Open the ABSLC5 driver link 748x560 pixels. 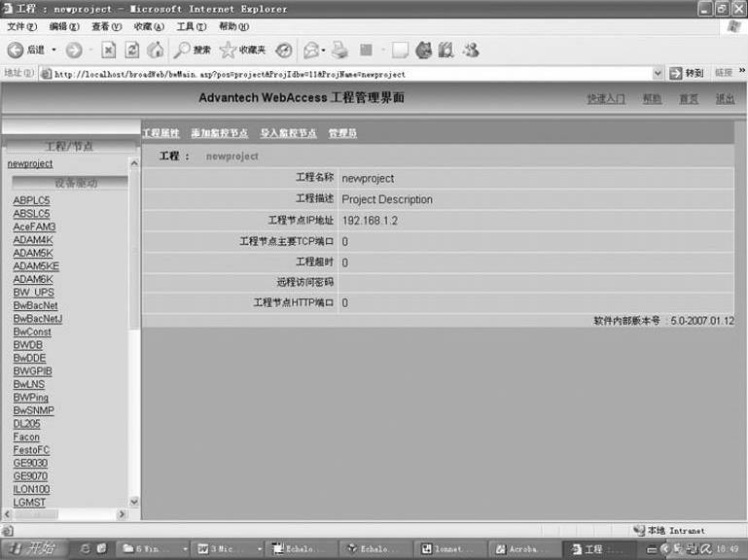click(x=31, y=214)
